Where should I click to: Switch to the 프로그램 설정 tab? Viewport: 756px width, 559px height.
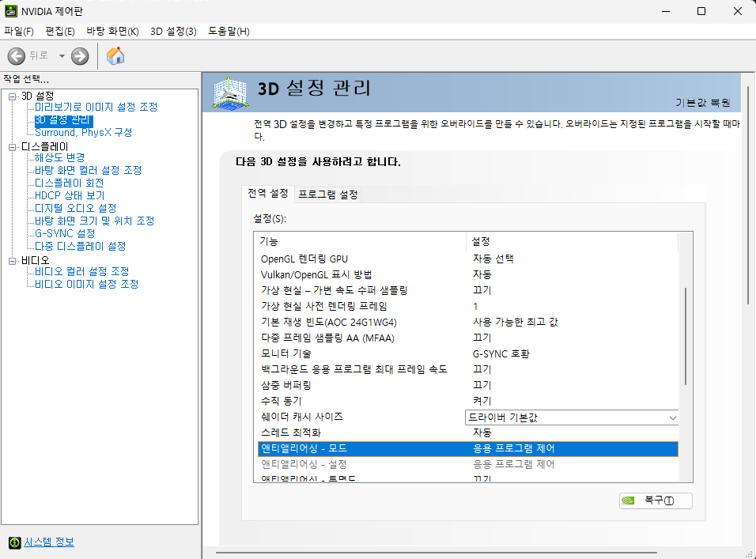(328, 195)
